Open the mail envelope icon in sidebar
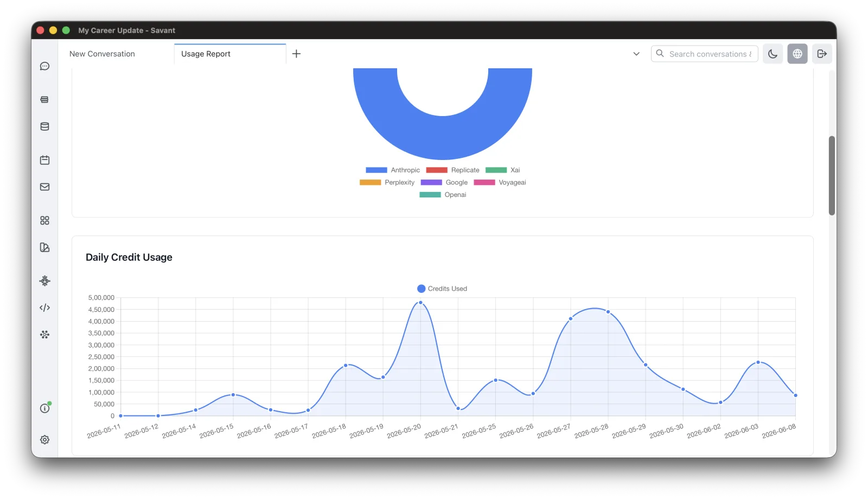This screenshot has width=868, height=499. pyautogui.click(x=44, y=187)
